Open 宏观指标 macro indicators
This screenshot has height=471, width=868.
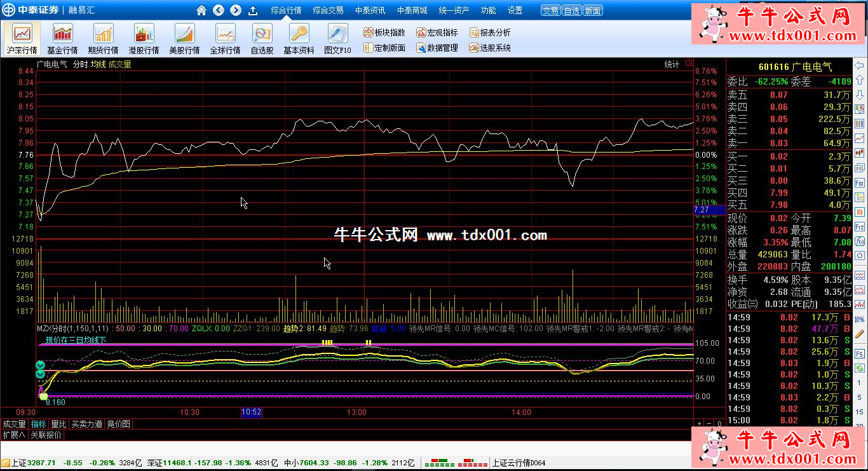coord(437,32)
